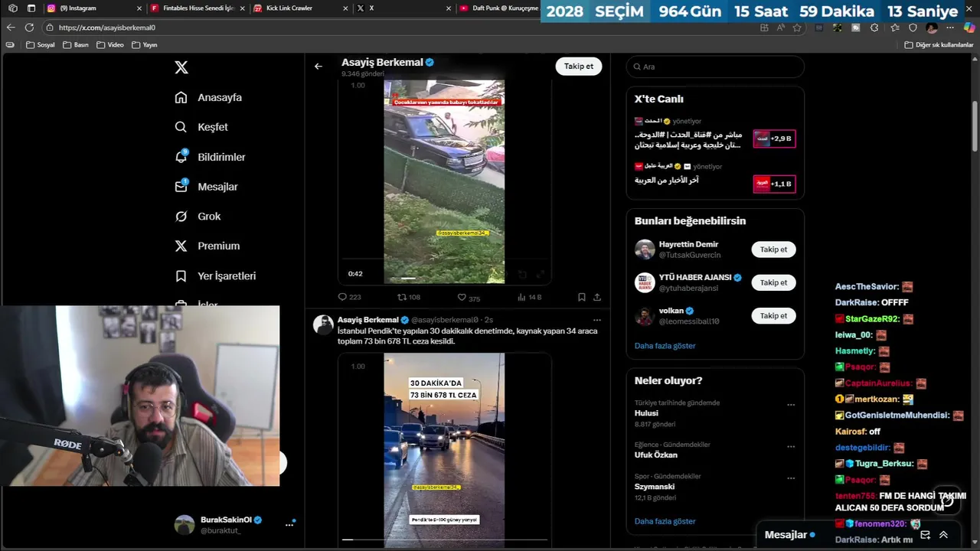Viewport: 980px width, 551px height.
Task: Open more options for Ufuk Özkan trend
Action: click(x=791, y=447)
